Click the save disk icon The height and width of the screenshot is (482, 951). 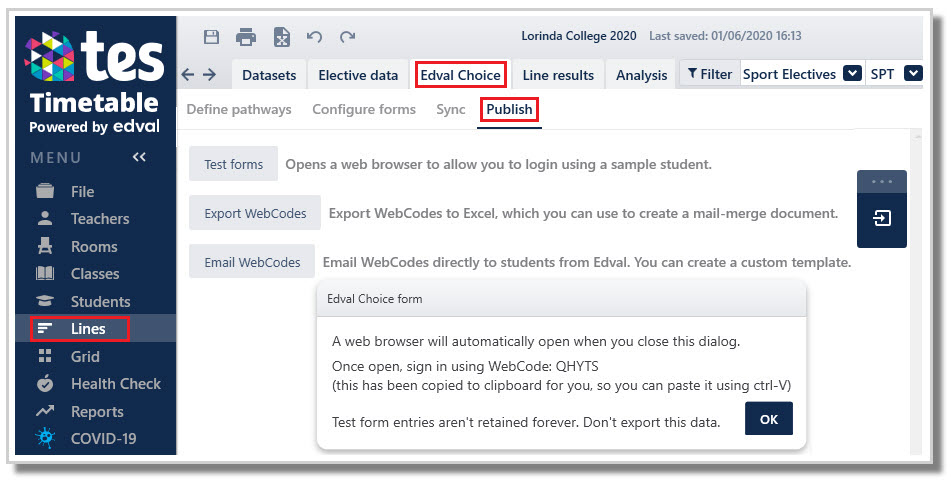[211, 37]
